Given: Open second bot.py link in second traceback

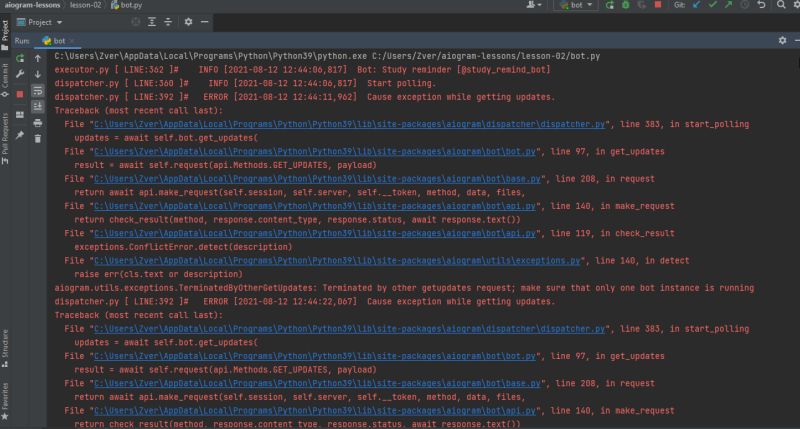Looking at the screenshot, I should (315, 356).
